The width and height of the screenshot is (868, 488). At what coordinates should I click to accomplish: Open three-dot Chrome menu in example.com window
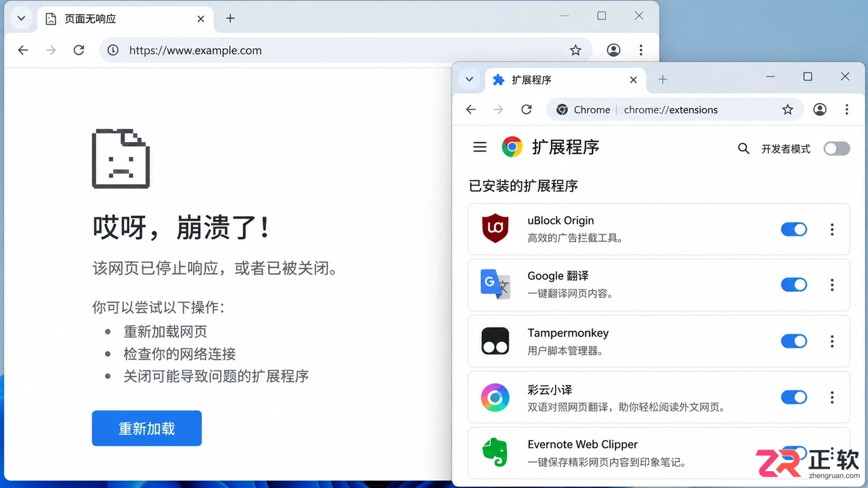pyautogui.click(x=641, y=50)
